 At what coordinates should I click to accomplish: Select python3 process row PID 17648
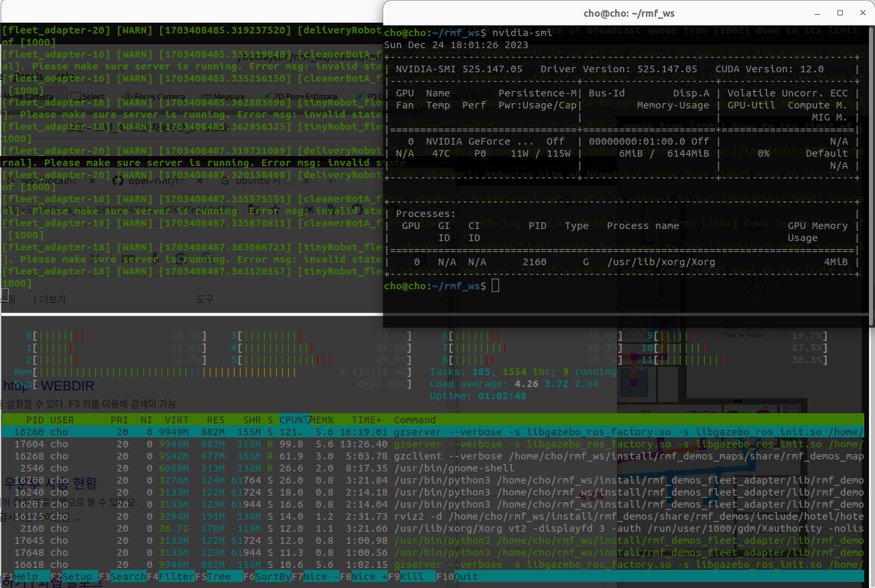[433, 553]
